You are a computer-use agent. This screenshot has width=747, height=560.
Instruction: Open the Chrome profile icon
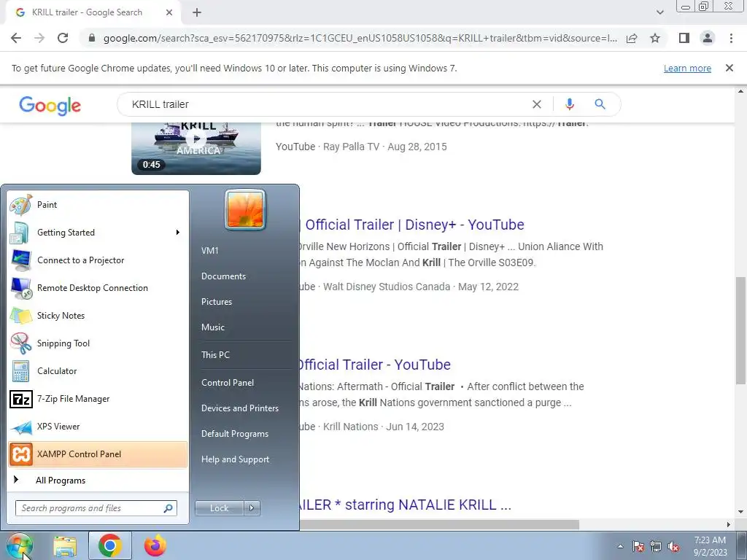click(x=708, y=38)
